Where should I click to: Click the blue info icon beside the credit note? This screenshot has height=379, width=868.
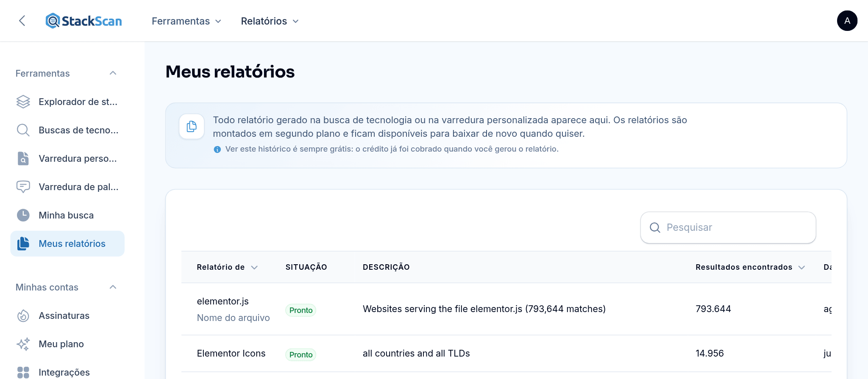217,149
